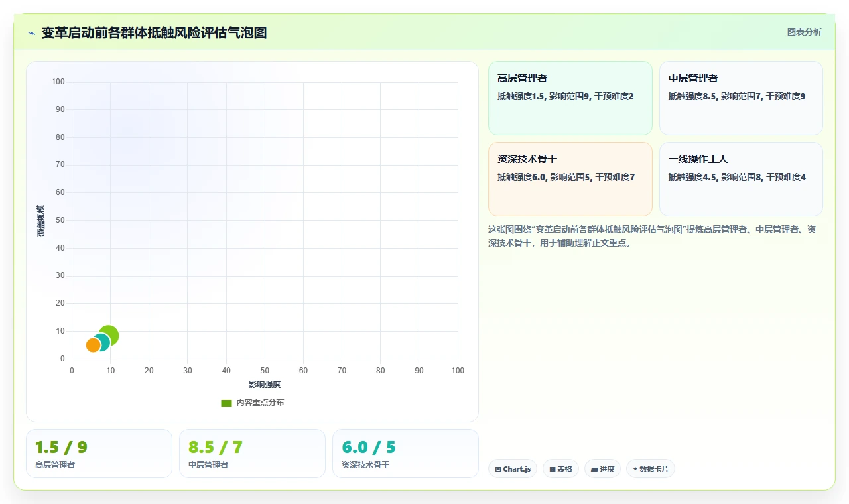
Task: Click the 表格 tag
Action: pos(560,469)
